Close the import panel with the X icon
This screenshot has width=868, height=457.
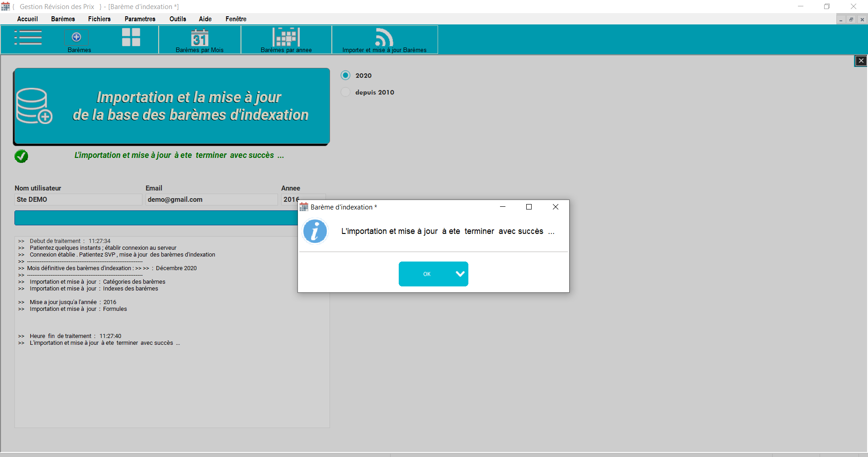point(861,61)
